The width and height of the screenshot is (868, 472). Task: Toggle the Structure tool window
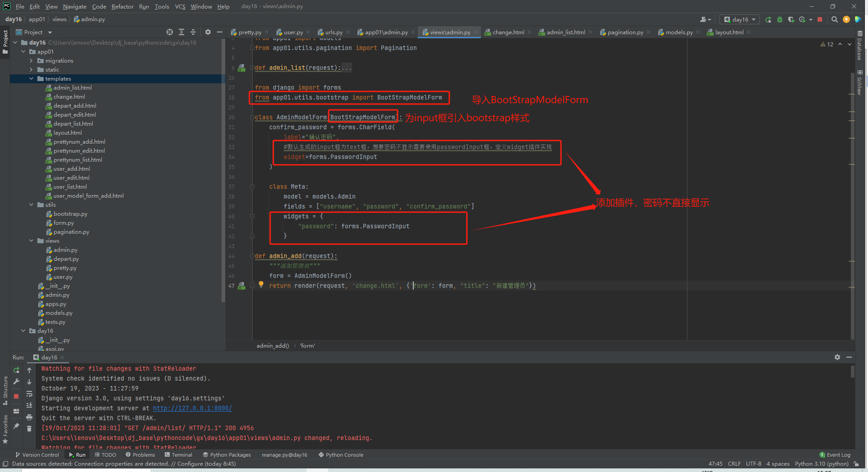5,390
